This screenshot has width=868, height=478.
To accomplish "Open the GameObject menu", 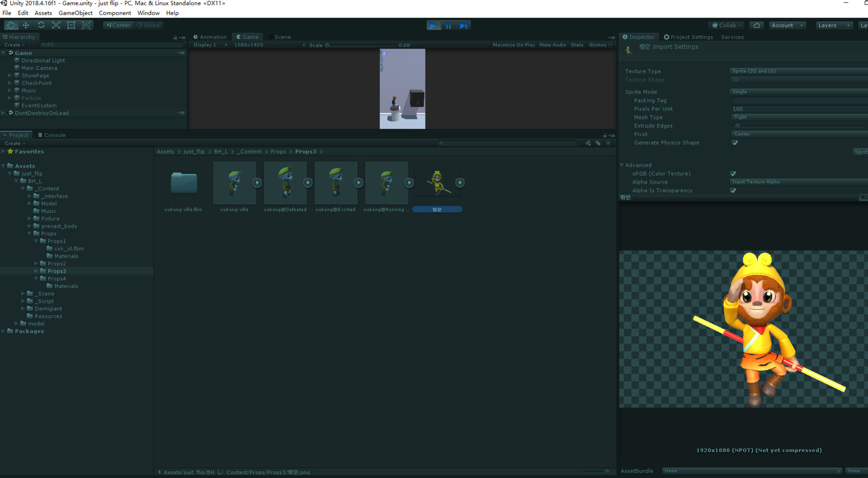I will coord(75,13).
